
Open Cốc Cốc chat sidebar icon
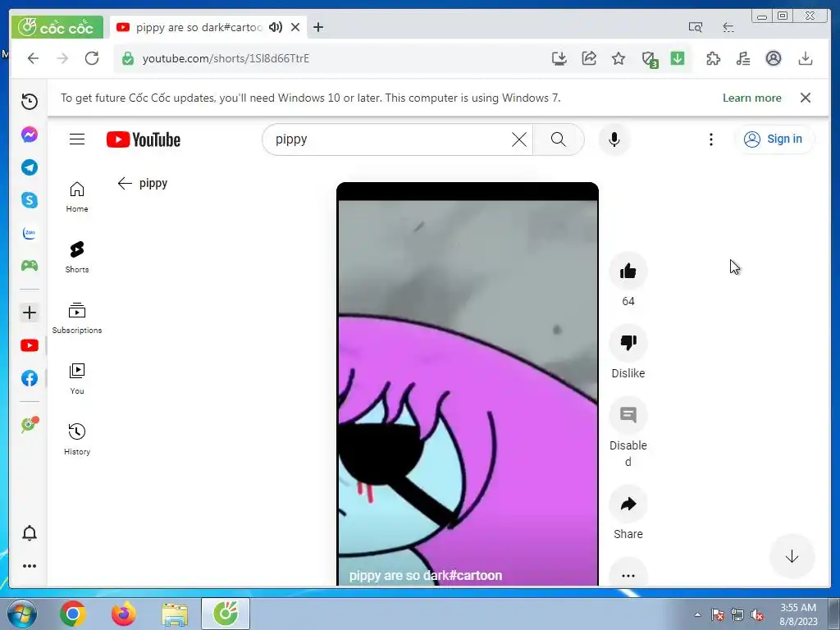click(x=30, y=425)
